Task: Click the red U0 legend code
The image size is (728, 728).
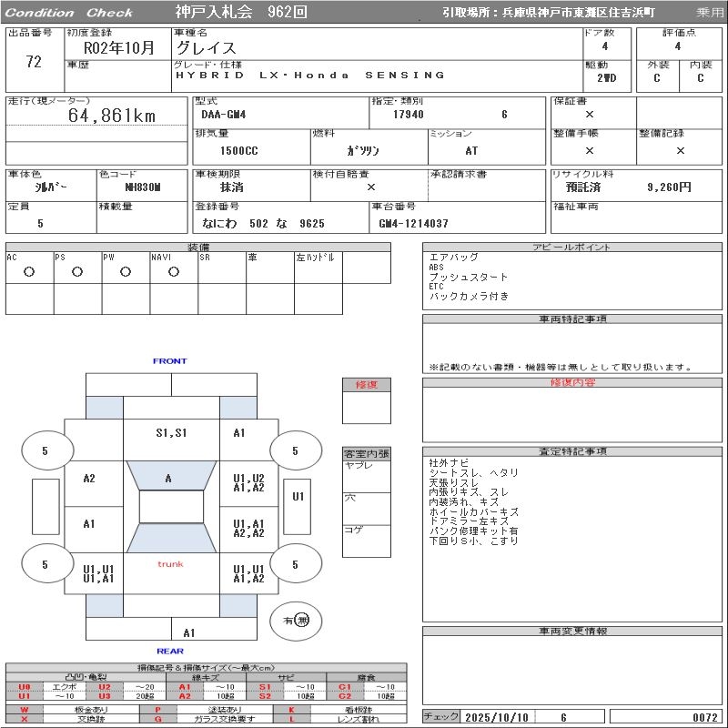Action: click(25, 687)
